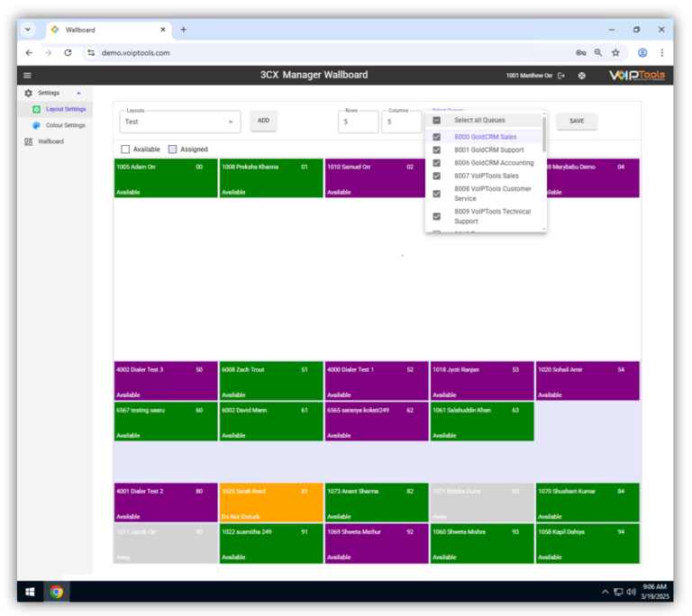Open a new browser tab with plus
This screenshot has width=692, height=616.
(x=184, y=30)
